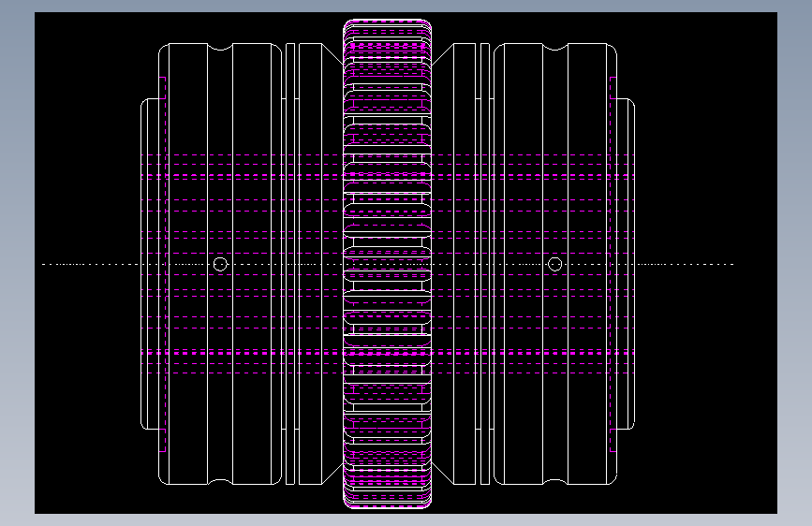The width and height of the screenshot is (812, 526).
Task: Pick the left end flange outline
Action: [x=150, y=264]
